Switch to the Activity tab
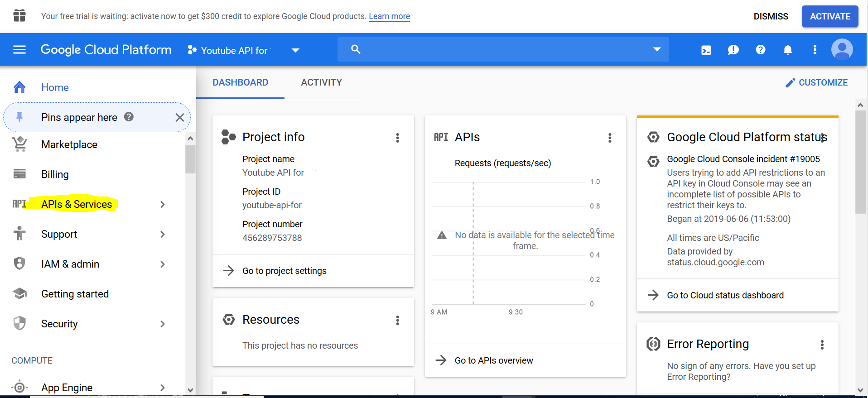This screenshot has width=868, height=398. [x=321, y=82]
